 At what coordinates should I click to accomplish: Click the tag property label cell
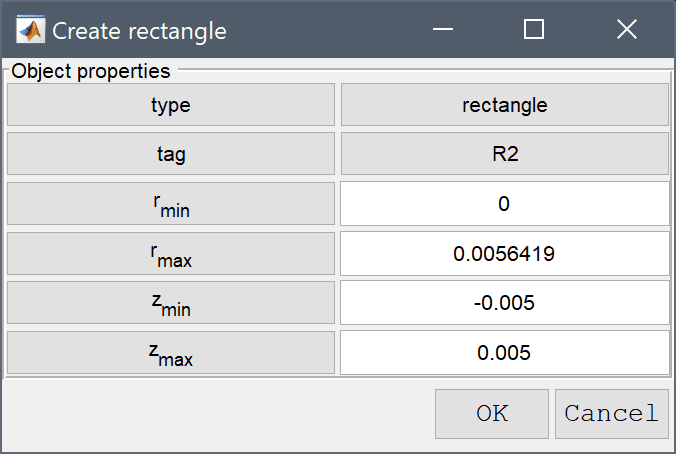tap(171, 154)
